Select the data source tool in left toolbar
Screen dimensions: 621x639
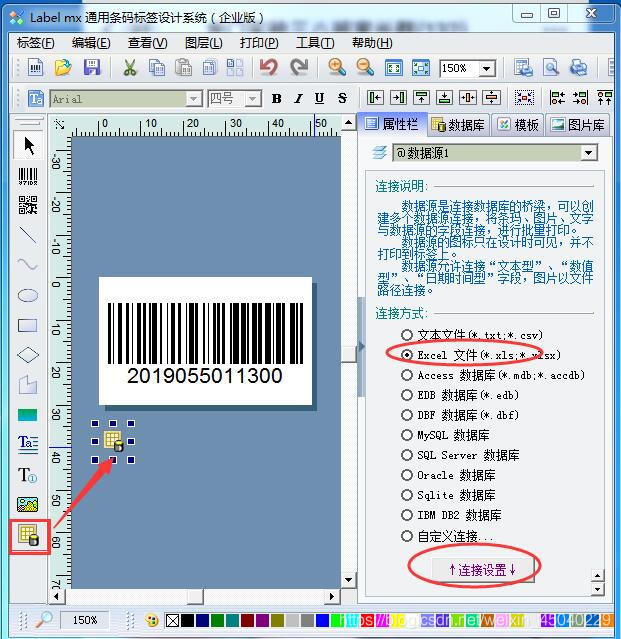pos(29,535)
